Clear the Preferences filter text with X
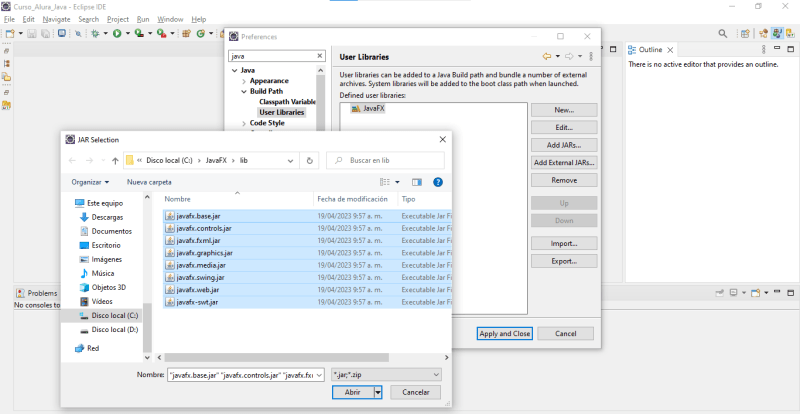The height and width of the screenshot is (414, 800). (320, 56)
